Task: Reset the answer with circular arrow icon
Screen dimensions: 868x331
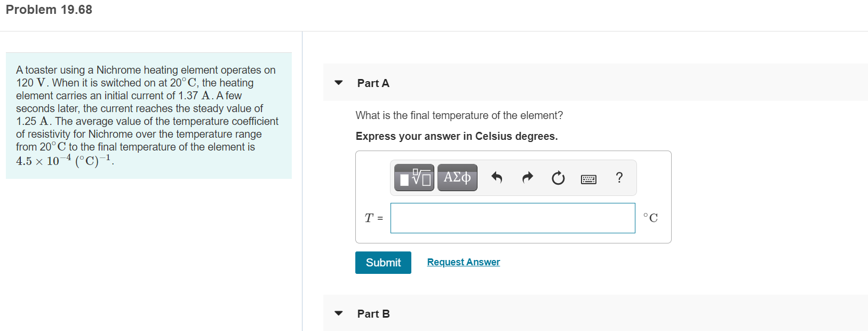Action: pyautogui.click(x=558, y=178)
